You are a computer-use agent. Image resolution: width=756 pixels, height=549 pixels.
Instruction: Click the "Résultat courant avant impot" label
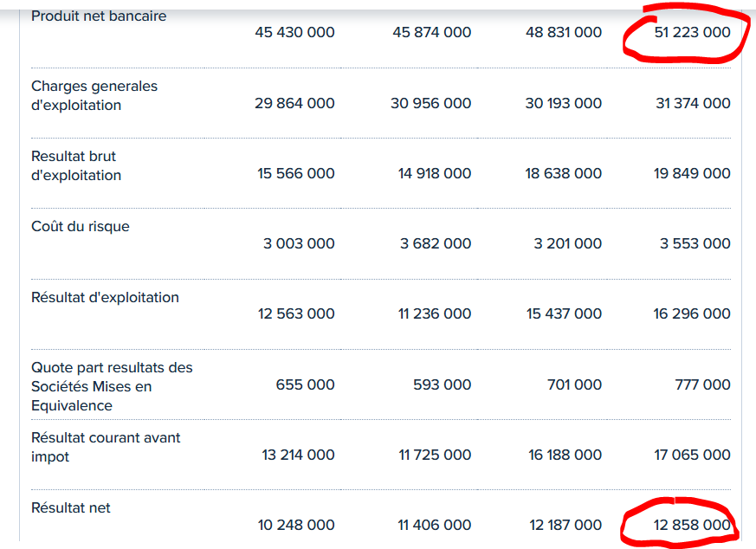coord(106,447)
